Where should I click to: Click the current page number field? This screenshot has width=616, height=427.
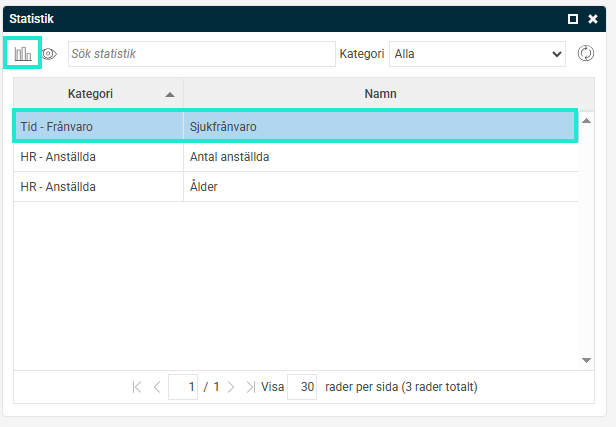point(183,387)
